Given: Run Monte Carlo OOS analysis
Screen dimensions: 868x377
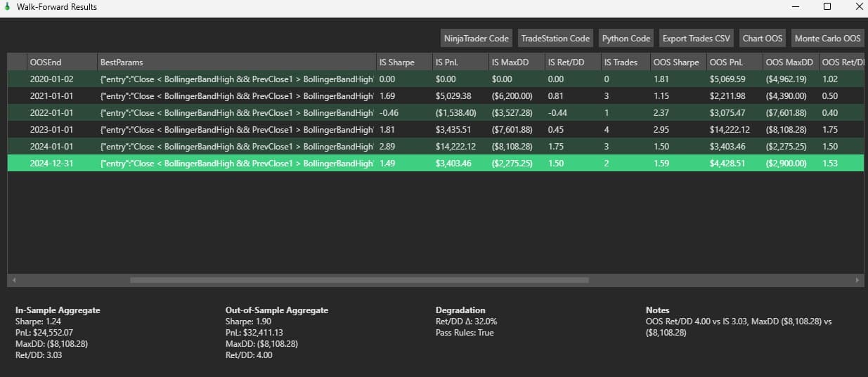Looking at the screenshot, I should coord(827,38).
